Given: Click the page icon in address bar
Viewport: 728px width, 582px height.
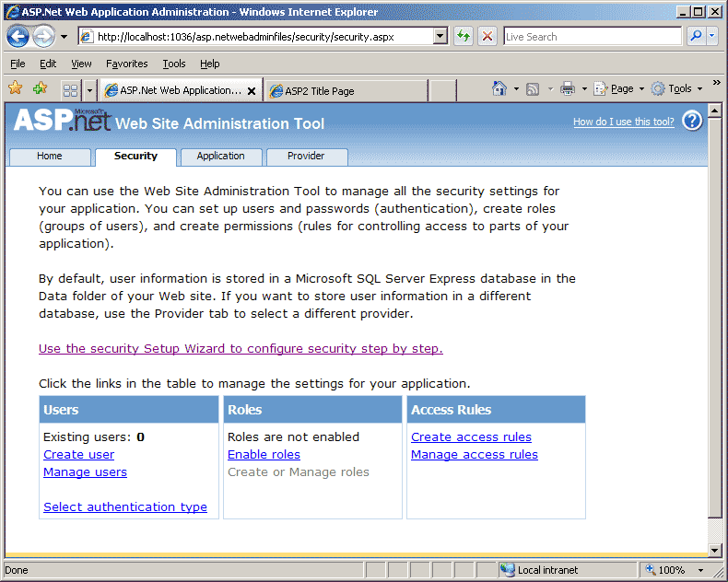Looking at the screenshot, I should coord(87,36).
